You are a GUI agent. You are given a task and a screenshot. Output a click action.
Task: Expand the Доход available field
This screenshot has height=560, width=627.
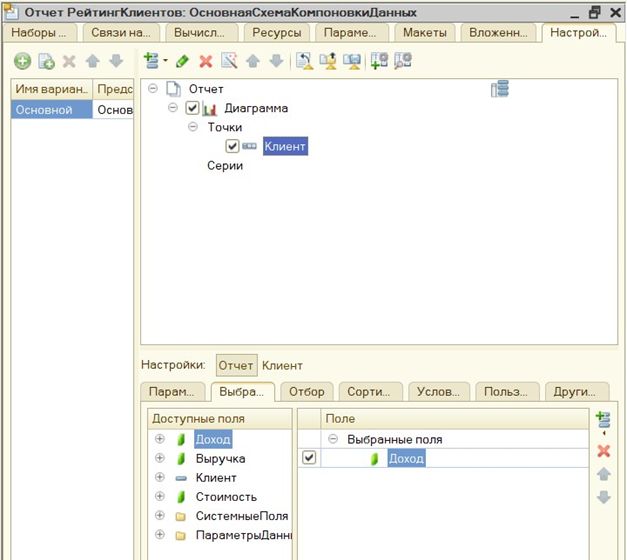[160, 439]
